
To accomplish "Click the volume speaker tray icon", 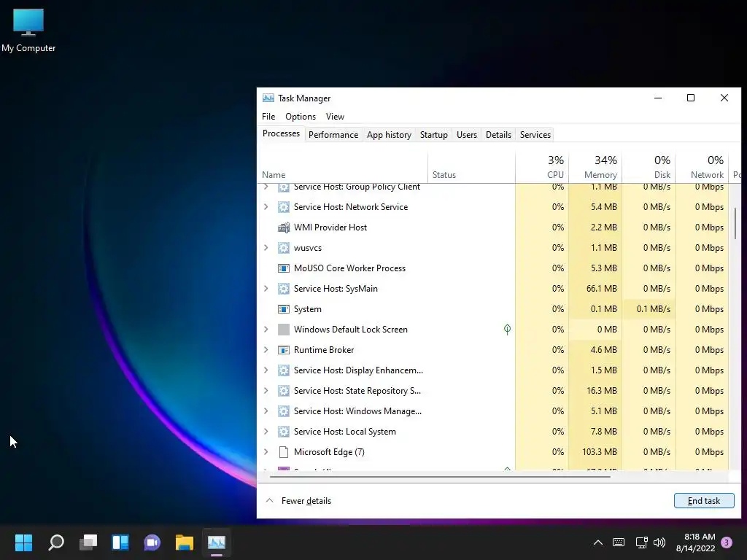I will point(659,542).
